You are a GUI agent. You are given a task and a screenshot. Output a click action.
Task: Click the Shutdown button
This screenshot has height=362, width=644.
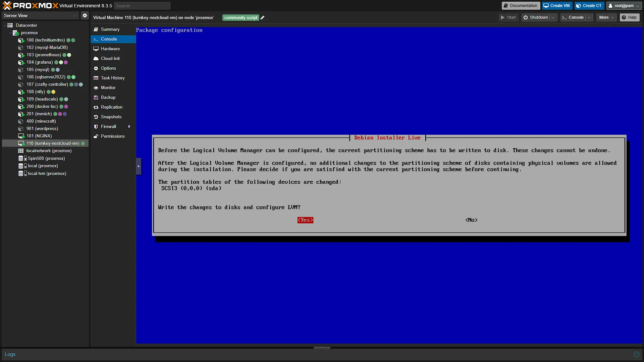[536, 17]
